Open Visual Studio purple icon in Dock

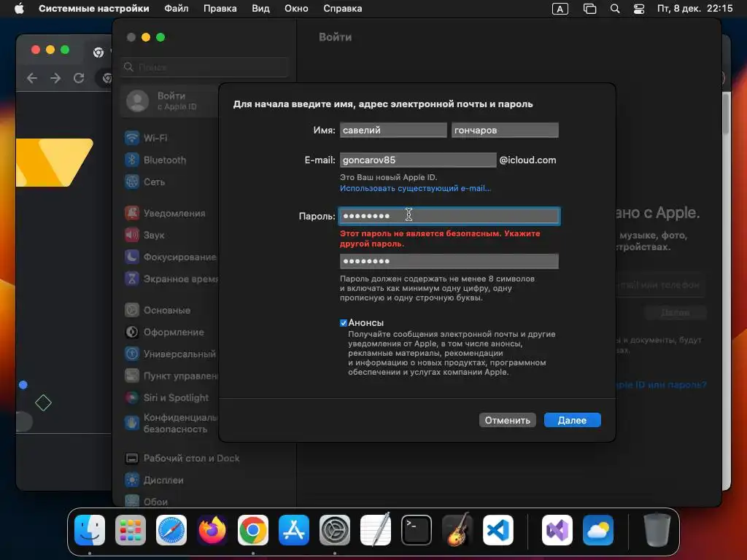(x=557, y=530)
